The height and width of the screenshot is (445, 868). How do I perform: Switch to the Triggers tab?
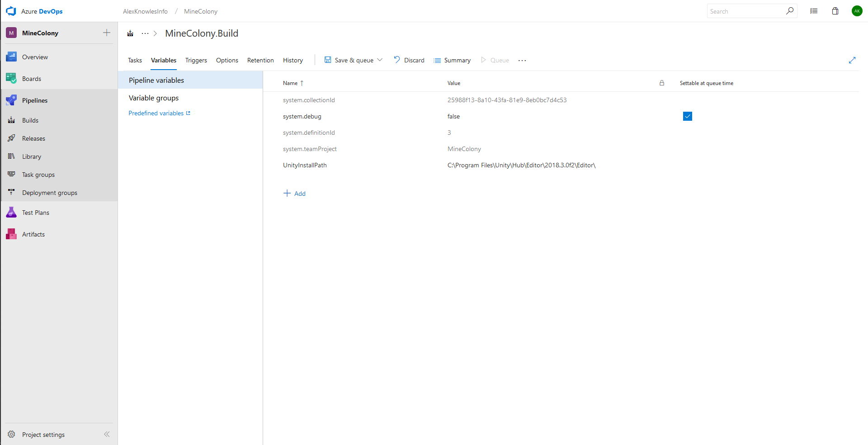tap(196, 61)
